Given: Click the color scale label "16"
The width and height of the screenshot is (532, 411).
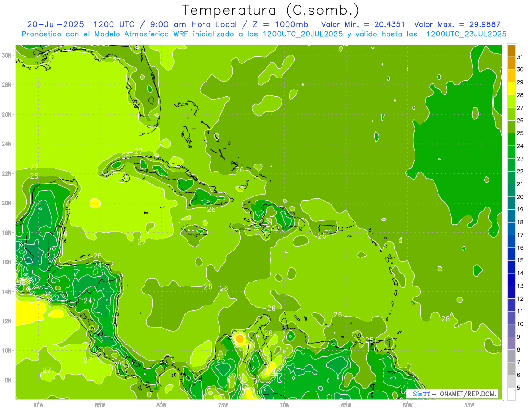Looking at the screenshot, I should (x=520, y=248).
